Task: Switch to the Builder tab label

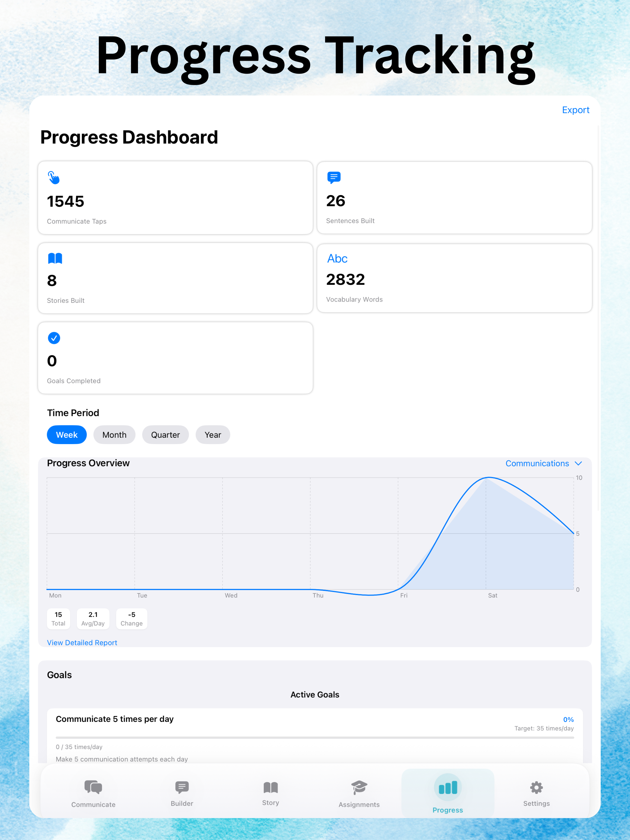Action: click(x=182, y=803)
